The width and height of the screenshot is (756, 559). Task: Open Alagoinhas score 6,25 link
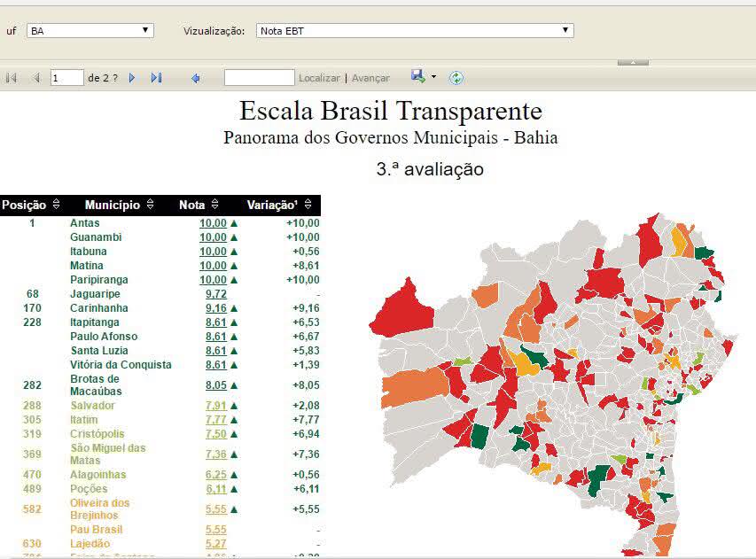[216, 475]
